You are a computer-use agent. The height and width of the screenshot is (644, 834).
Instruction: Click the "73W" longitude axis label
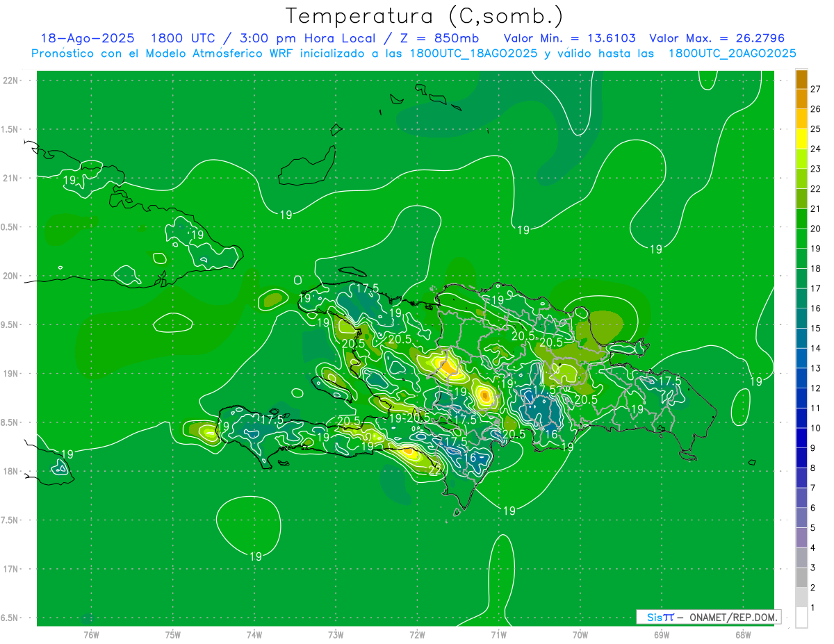click(336, 634)
